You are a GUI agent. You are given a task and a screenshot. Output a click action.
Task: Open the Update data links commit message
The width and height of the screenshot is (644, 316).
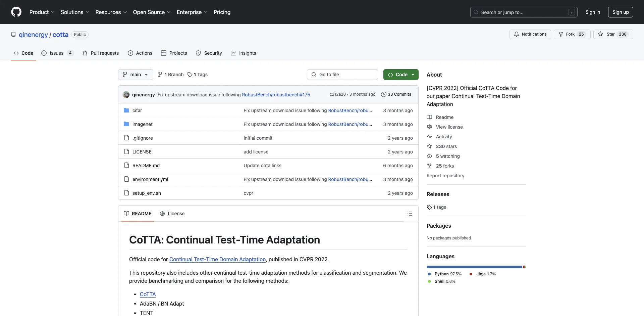coord(262,166)
